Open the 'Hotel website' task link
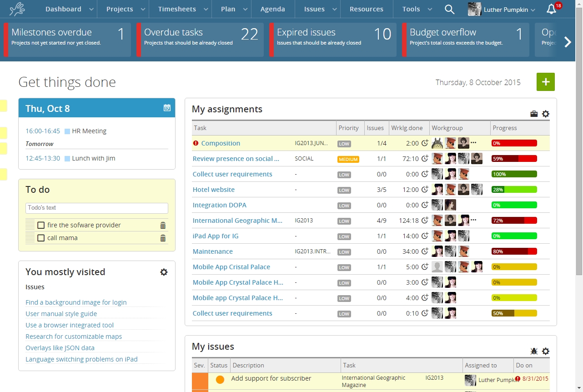 (x=214, y=190)
